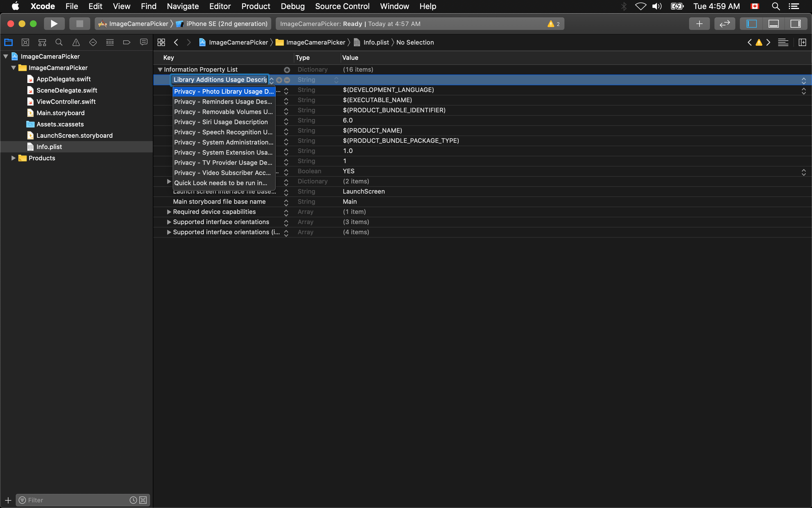
Task: Open the Source Control menu
Action: click(342, 6)
